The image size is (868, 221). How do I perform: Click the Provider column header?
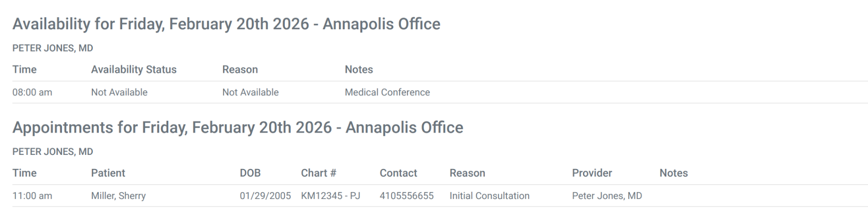[591, 173]
